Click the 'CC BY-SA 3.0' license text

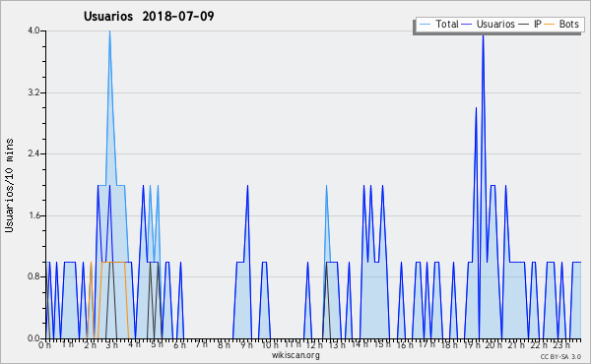560,356
